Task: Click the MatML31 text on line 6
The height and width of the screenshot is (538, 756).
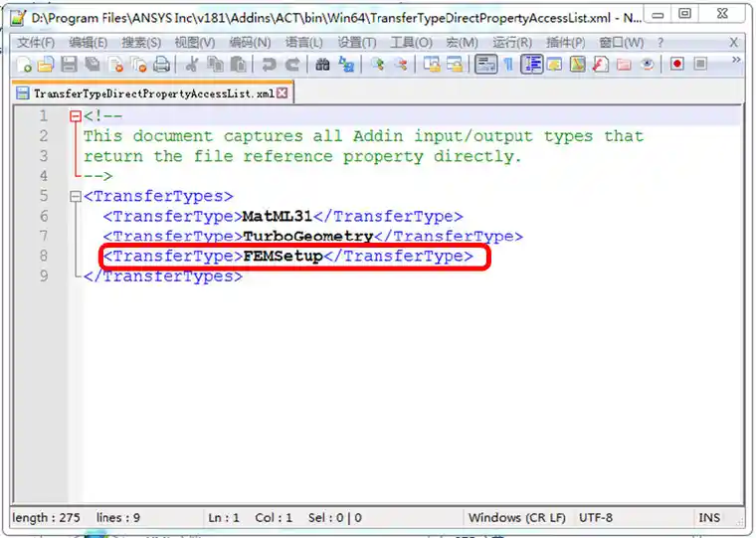Action: click(x=278, y=216)
